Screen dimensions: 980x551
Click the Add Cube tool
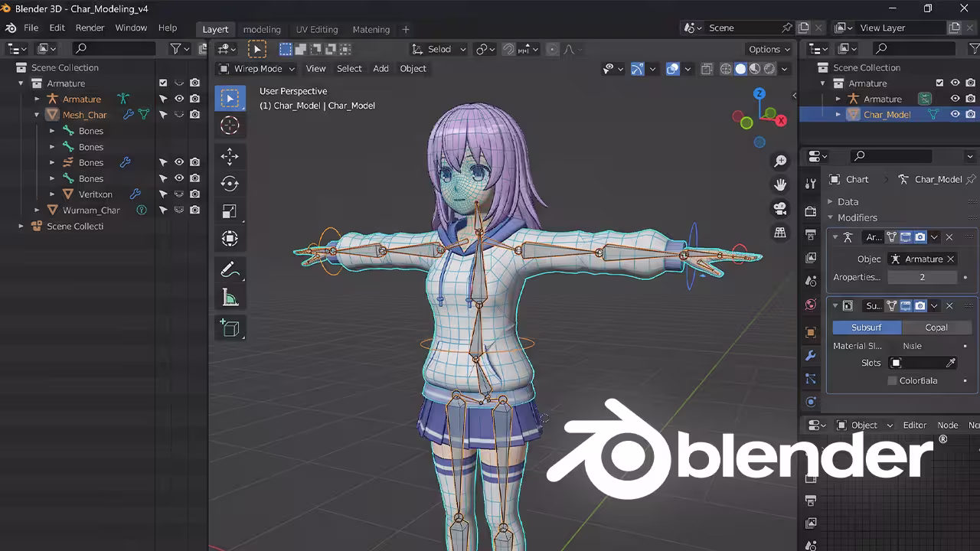pos(230,328)
